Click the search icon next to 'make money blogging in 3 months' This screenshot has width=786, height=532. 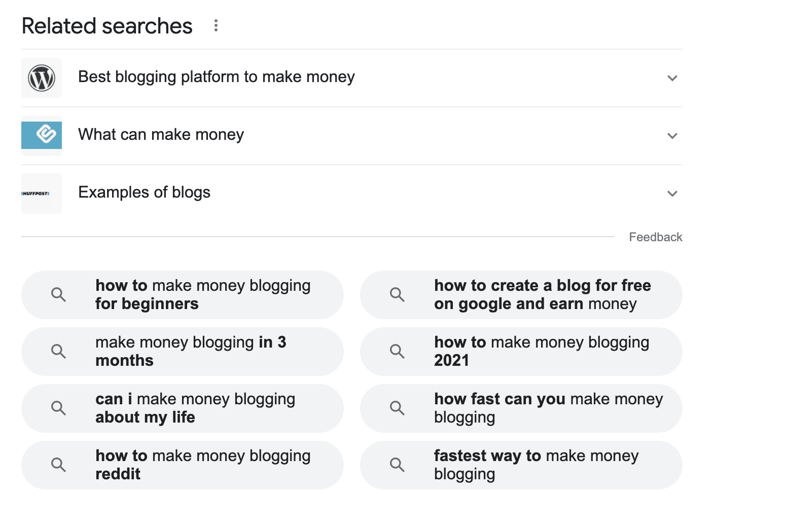(58, 351)
